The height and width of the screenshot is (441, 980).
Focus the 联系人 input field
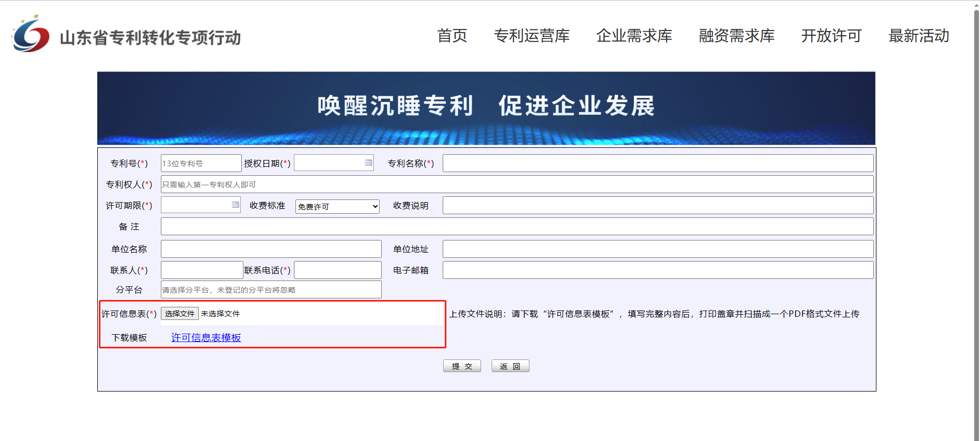[202, 270]
